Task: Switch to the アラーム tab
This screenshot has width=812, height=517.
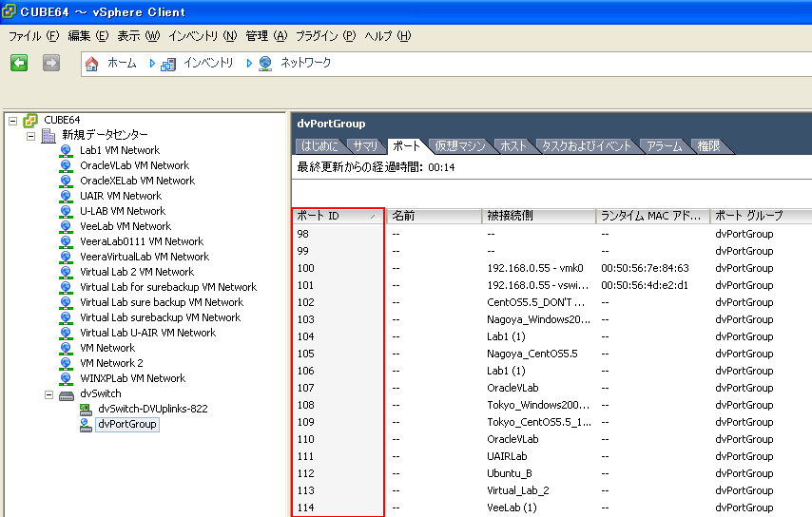Action: tap(665, 146)
